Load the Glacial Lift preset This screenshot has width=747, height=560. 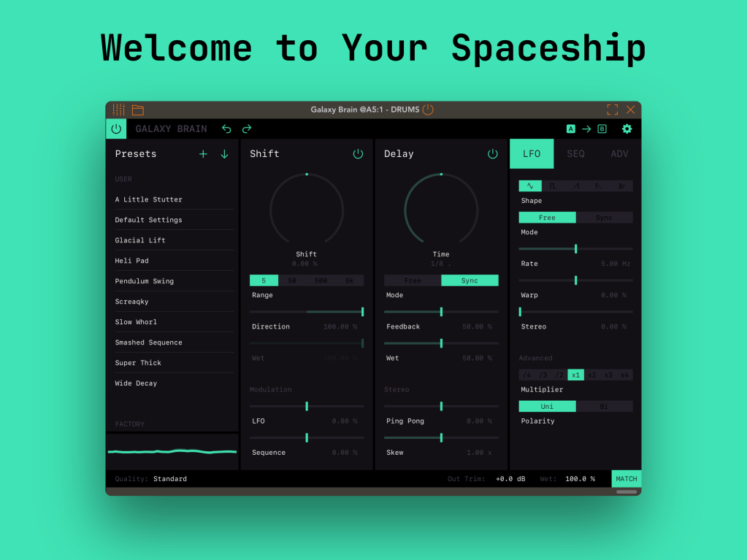[140, 240]
